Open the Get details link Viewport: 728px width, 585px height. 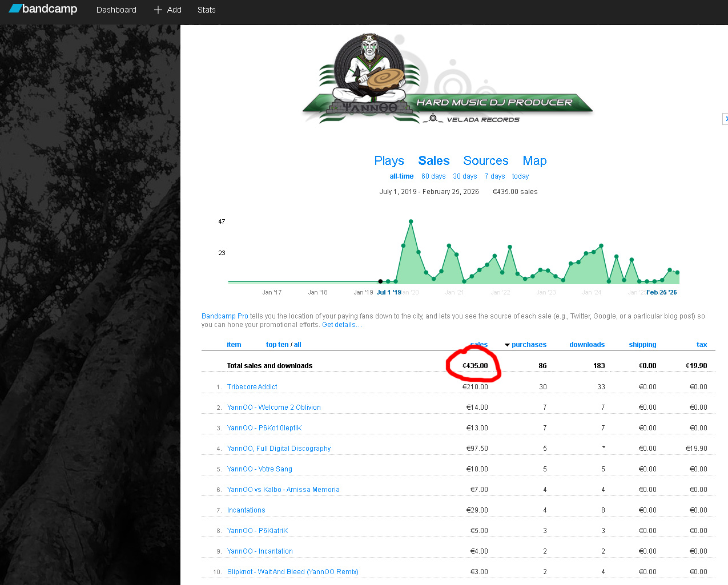(341, 325)
